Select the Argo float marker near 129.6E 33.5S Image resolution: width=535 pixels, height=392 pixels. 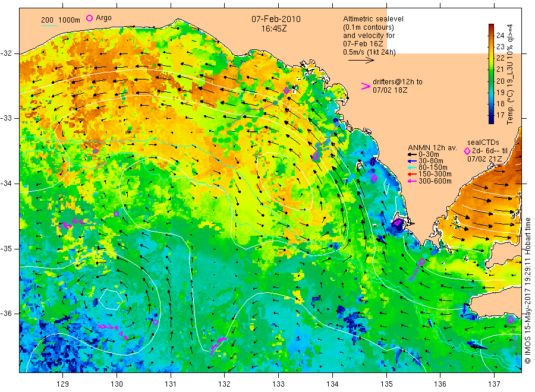pos(95,151)
